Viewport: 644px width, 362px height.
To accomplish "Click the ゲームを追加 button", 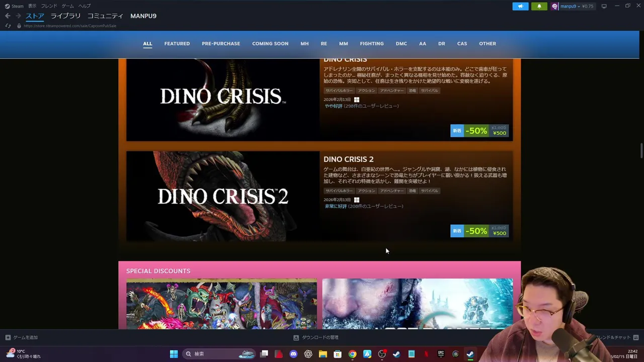I will pyautogui.click(x=22, y=337).
